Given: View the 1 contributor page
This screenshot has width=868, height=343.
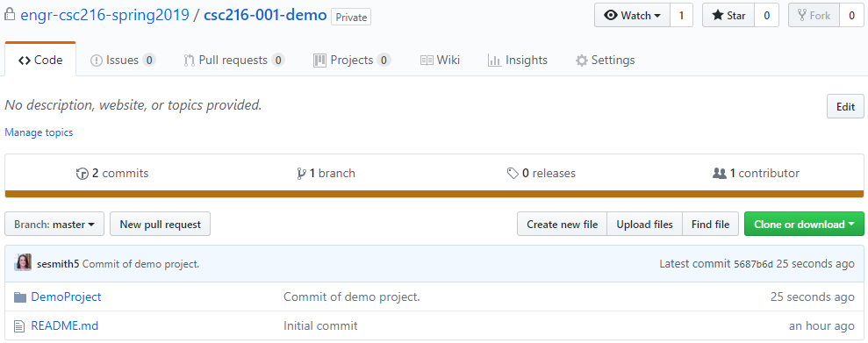Looking at the screenshot, I should (x=757, y=173).
